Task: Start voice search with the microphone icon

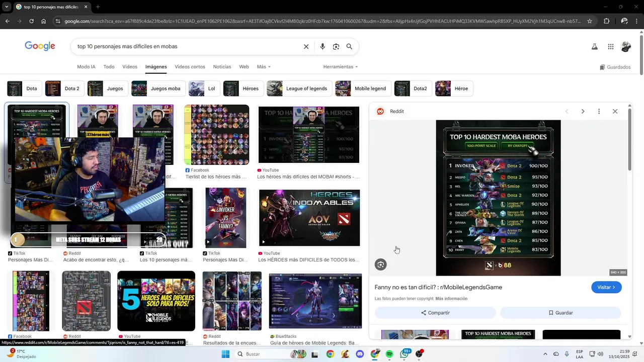Action: pos(323,46)
